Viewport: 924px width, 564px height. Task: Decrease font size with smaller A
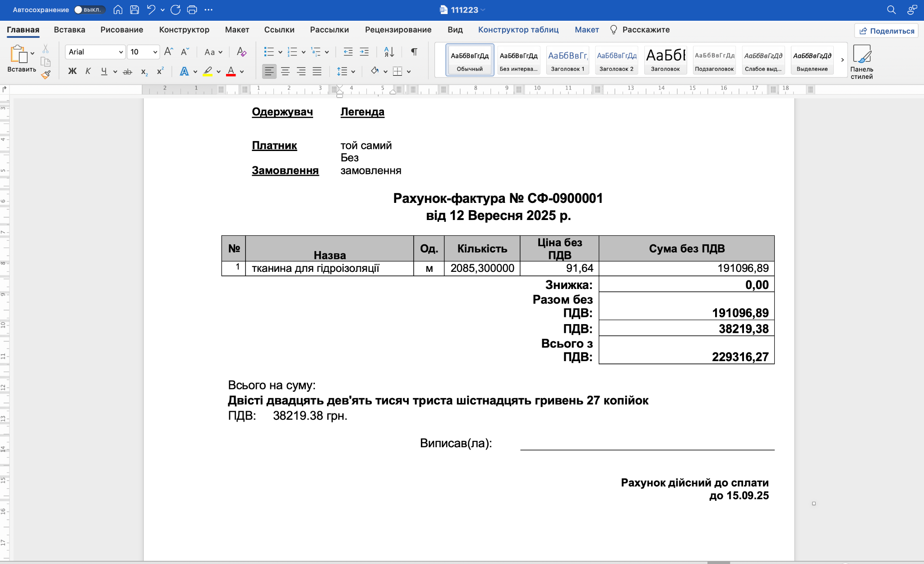point(185,52)
